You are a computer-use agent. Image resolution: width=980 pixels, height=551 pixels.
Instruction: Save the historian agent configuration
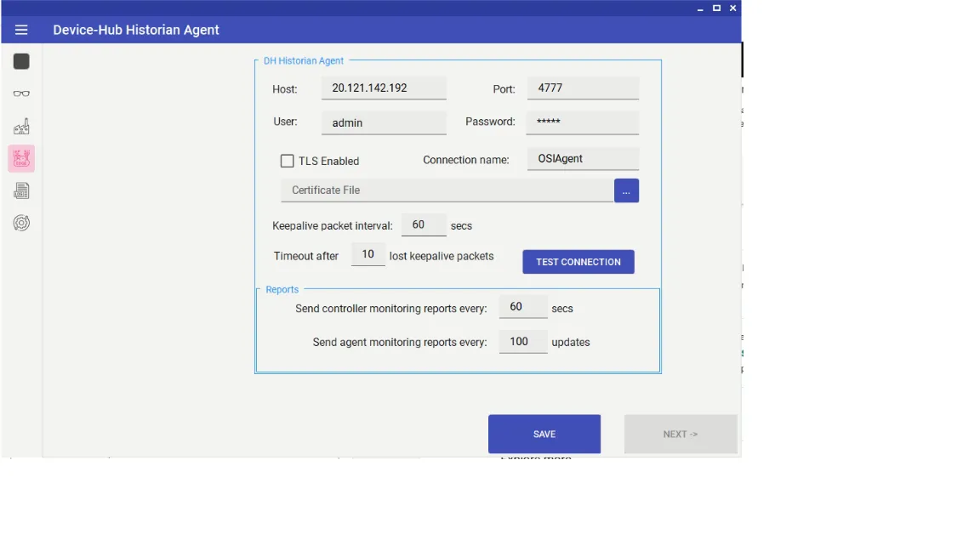tap(544, 435)
